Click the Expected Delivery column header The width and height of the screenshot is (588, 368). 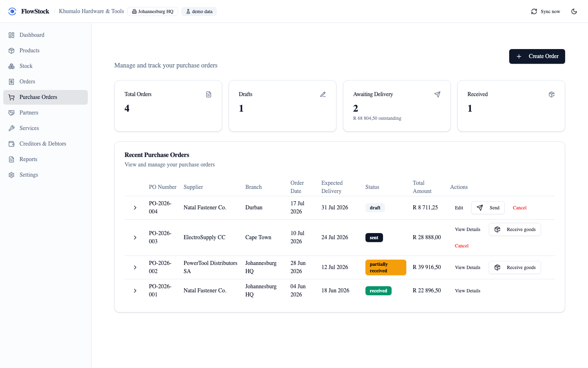[332, 187]
